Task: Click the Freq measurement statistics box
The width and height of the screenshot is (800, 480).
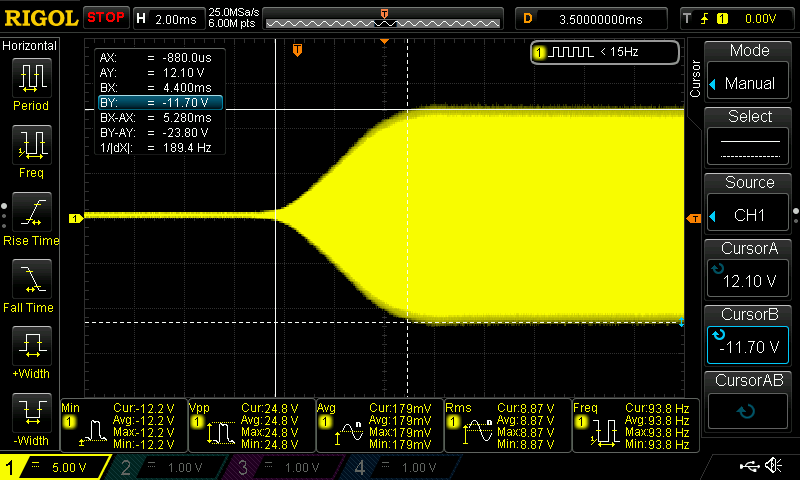Action: pyautogui.click(x=636, y=425)
